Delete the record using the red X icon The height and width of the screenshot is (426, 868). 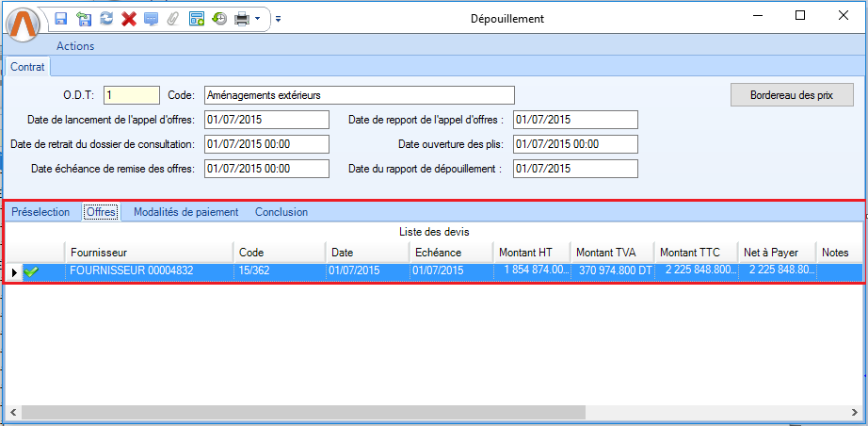(129, 18)
